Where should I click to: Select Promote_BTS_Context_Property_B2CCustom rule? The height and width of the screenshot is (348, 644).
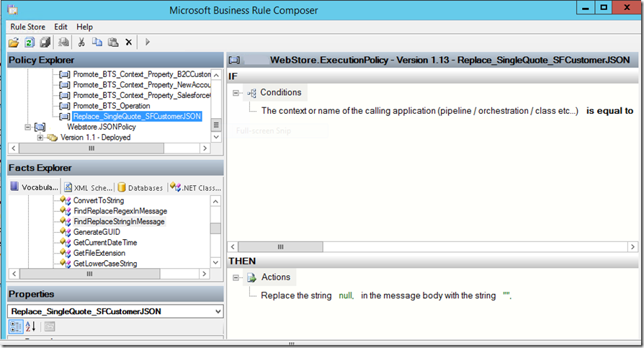click(x=142, y=74)
